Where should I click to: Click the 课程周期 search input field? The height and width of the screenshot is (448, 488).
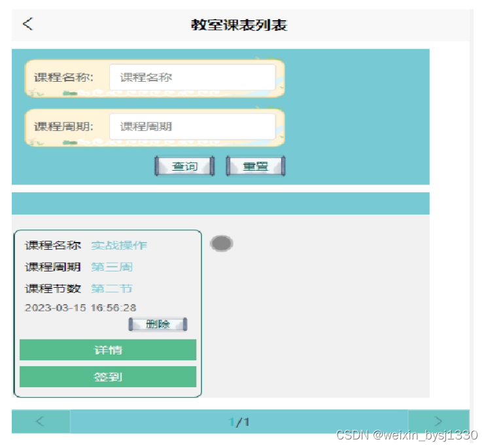[192, 126]
